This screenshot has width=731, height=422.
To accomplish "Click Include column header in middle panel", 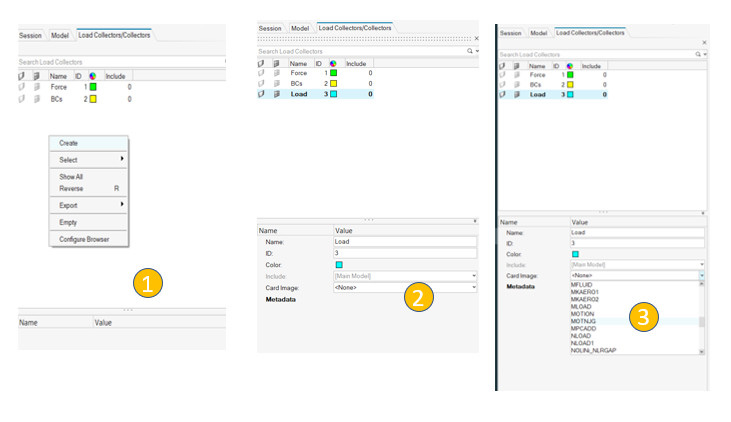I will (x=356, y=63).
